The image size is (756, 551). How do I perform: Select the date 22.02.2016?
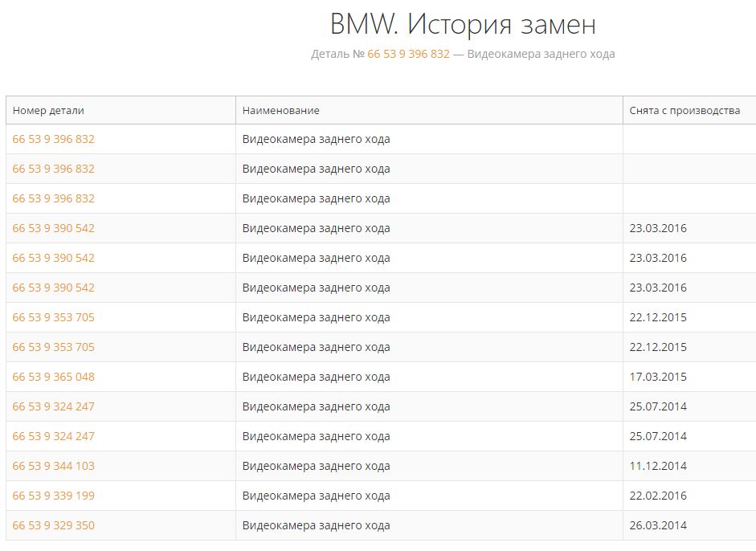point(658,496)
